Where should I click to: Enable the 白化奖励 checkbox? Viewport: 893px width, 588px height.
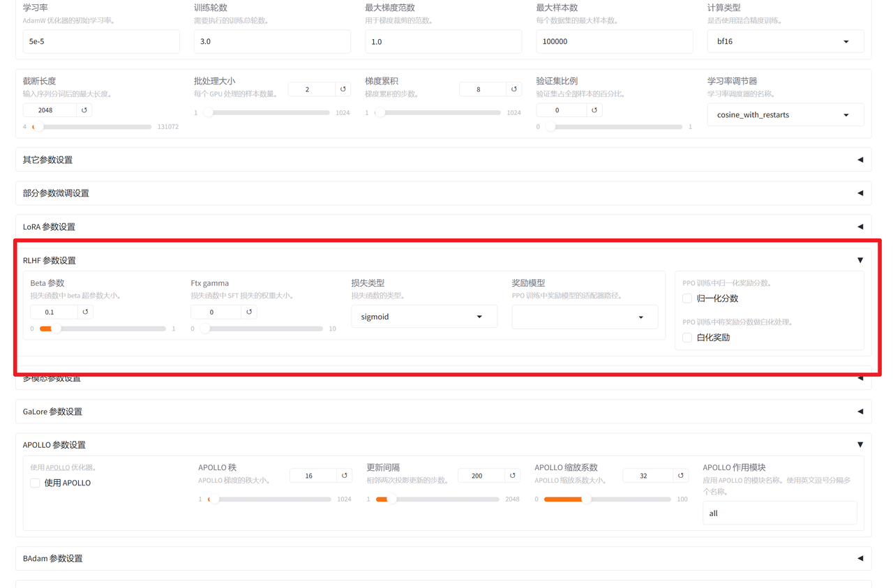(686, 337)
